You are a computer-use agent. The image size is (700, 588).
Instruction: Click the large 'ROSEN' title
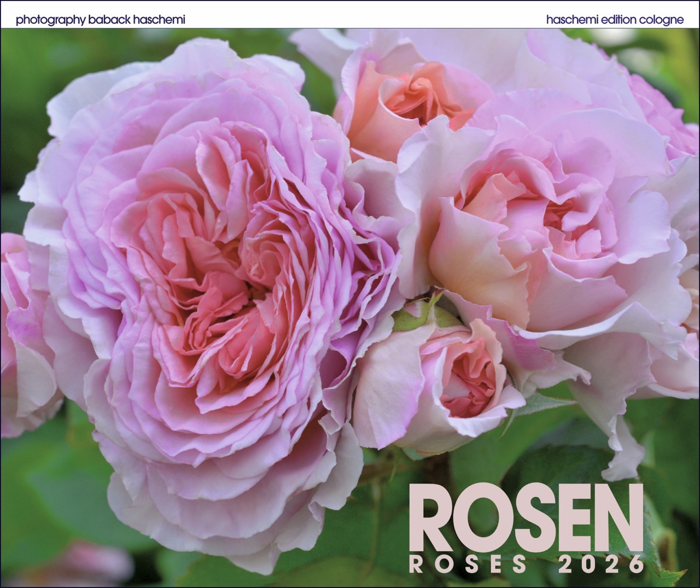pyautogui.click(x=526, y=519)
